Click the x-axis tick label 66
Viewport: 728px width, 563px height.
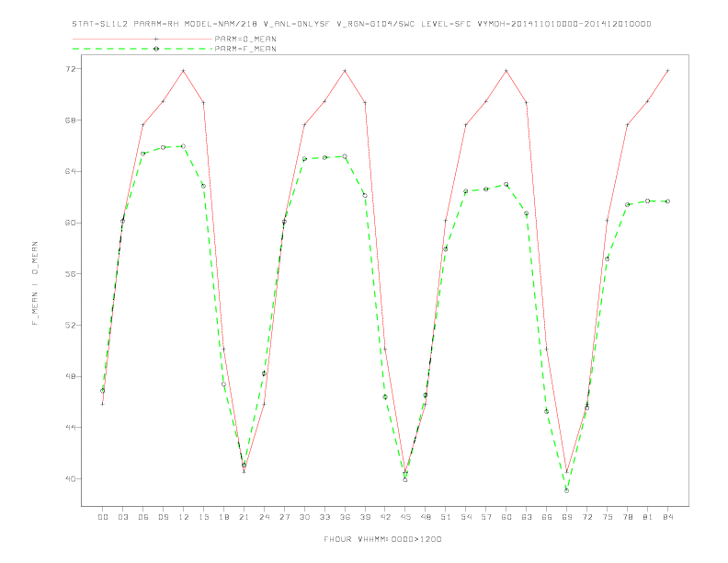[x=547, y=517]
